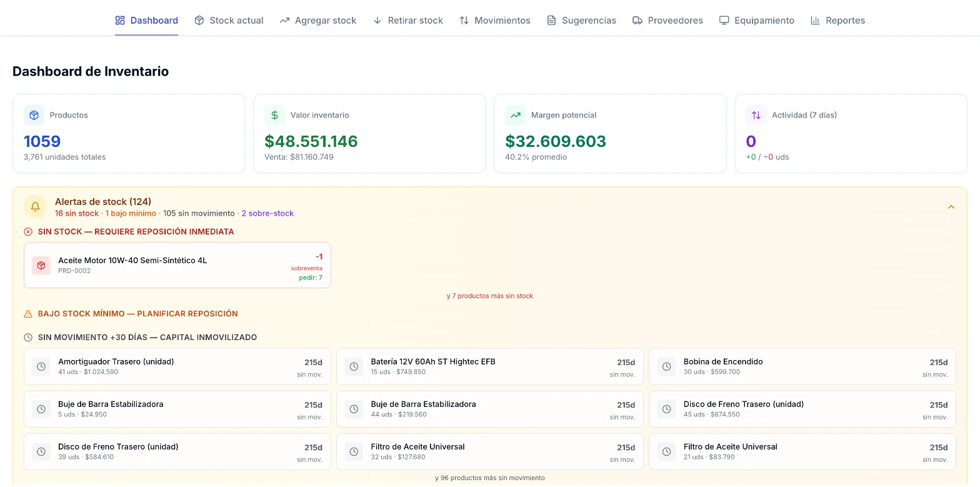This screenshot has height=487, width=980.
Task: Open the Amortiguador Trasero (unidad) card
Action: click(177, 366)
